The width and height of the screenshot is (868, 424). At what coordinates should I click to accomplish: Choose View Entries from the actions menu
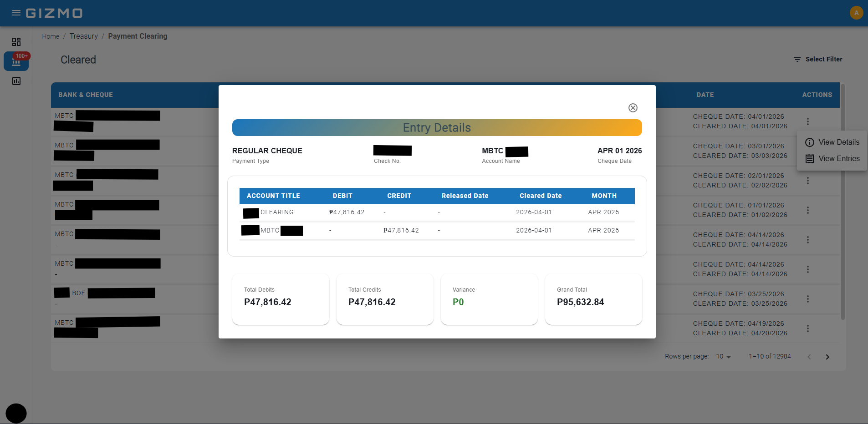[832, 158]
